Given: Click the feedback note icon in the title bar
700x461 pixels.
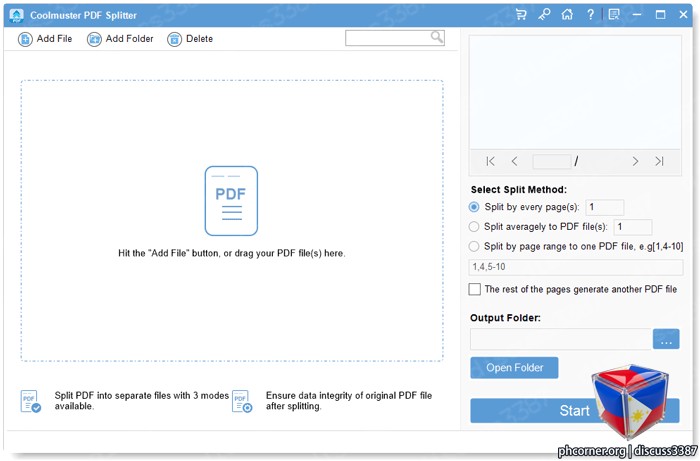Looking at the screenshot, I should (614, 15).
